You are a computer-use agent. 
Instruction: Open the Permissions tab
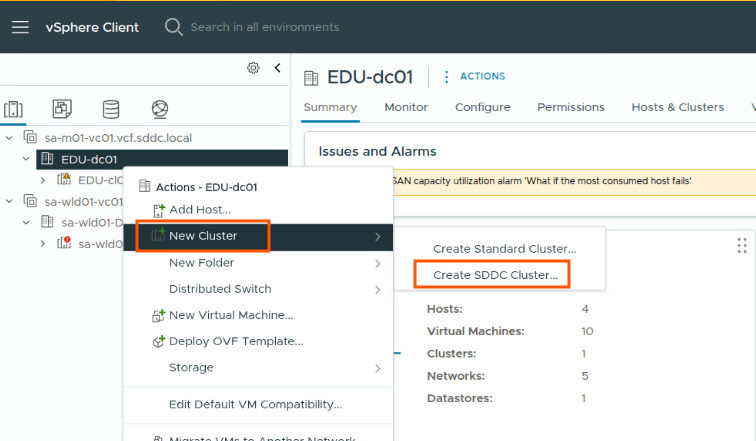[x=570, y=107]
